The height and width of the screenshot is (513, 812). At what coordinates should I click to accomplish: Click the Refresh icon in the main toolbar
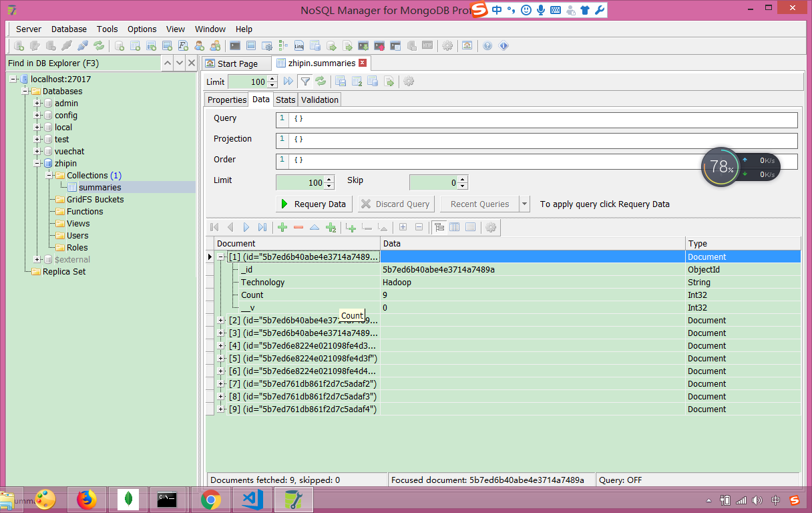99,45
